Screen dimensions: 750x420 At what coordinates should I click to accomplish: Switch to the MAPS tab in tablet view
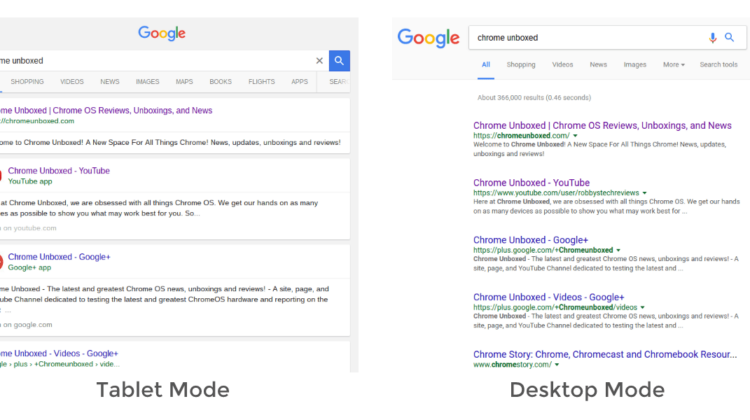tap(184, 82)
